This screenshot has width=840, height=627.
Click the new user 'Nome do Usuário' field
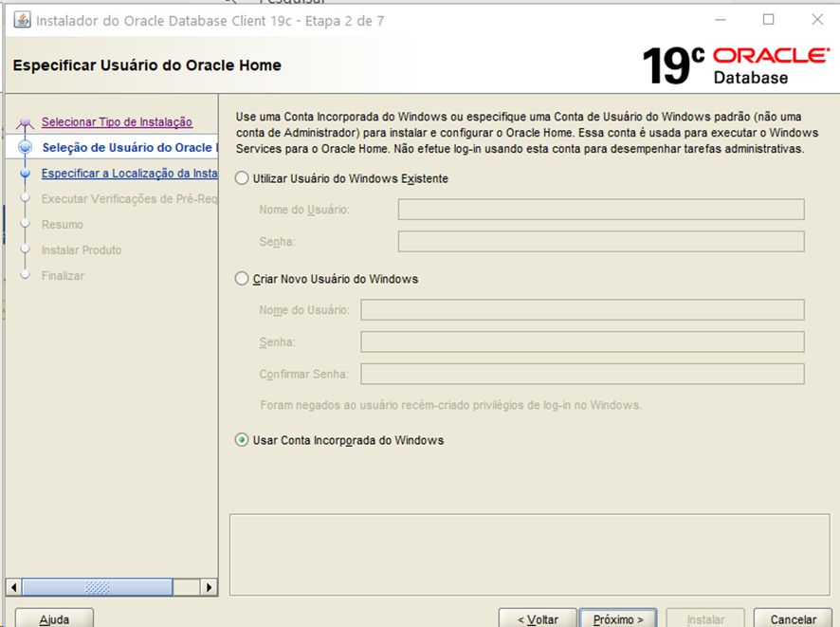click(582, 310)
